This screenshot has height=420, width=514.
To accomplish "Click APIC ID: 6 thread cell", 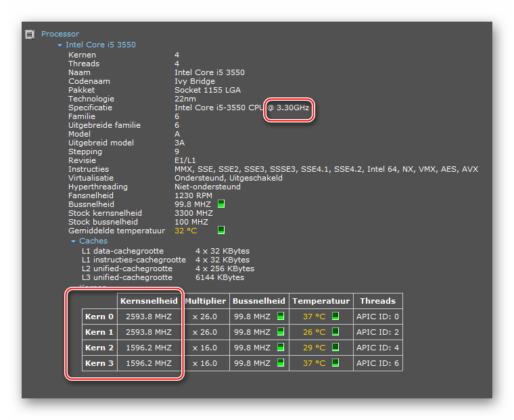I will [x=377, y=363].
